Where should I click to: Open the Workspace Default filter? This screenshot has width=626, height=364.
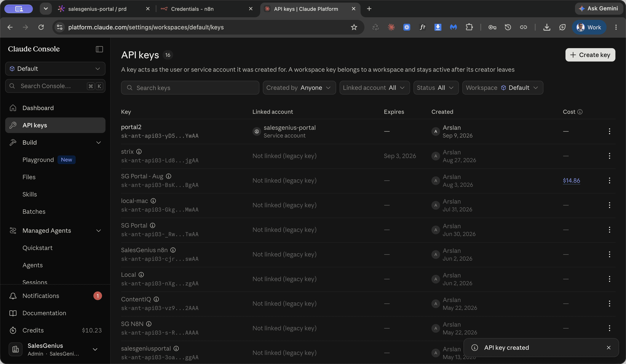(x=503, y=88)
